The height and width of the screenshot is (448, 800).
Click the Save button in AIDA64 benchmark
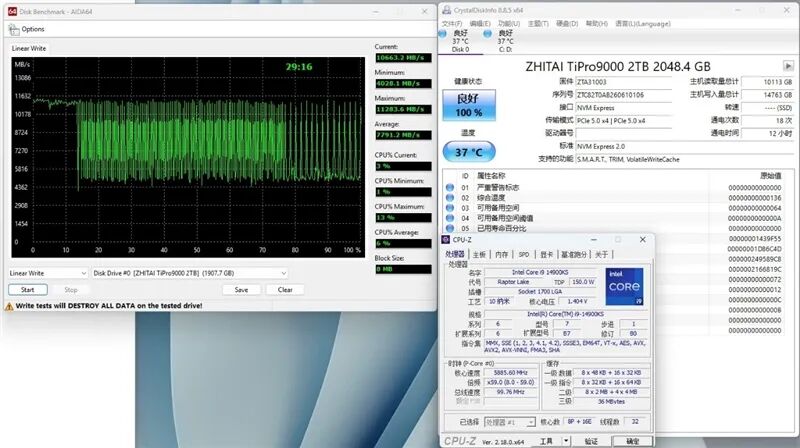(x=241, y=290)
